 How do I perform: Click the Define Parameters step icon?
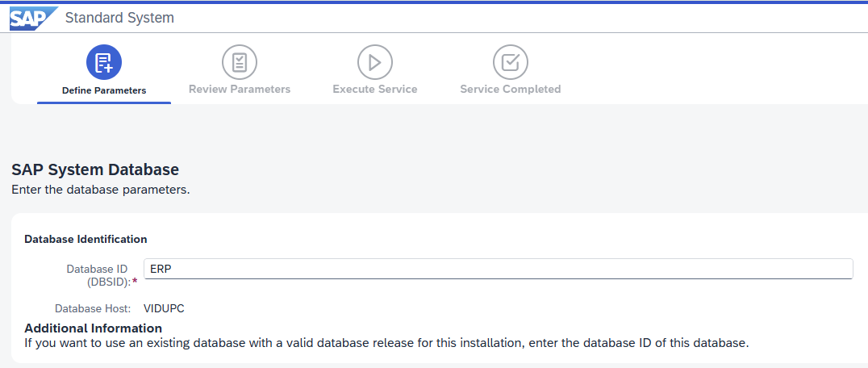coord(104,62)
